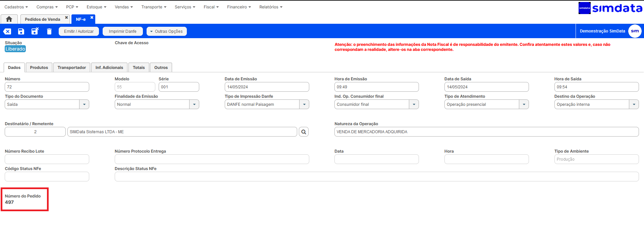Open the Outras Opções dropdown button
Image resolution: width=644 pixels, height=240 pixels.
click(x=167, y=31)
